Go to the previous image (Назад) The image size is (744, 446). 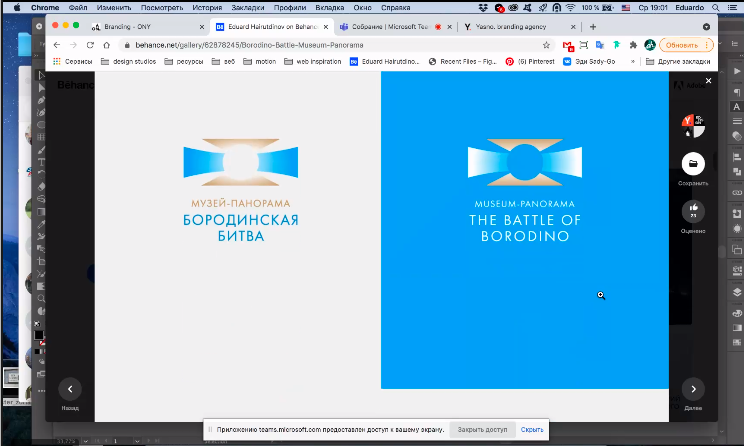(x=70, y=389)
